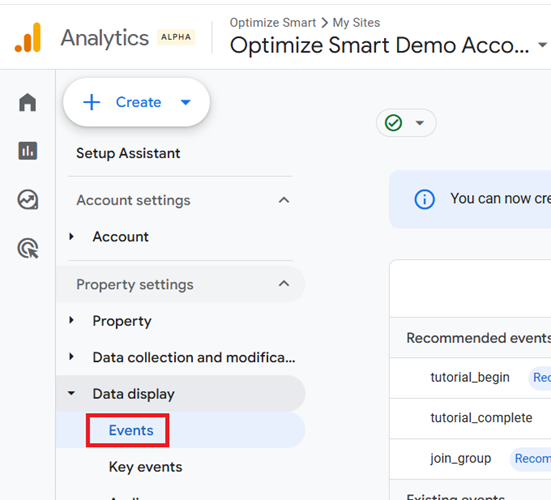The height and width of the screenshot is (500, 551).
Task: Click the Account settings heading
Action: point(133,200)
